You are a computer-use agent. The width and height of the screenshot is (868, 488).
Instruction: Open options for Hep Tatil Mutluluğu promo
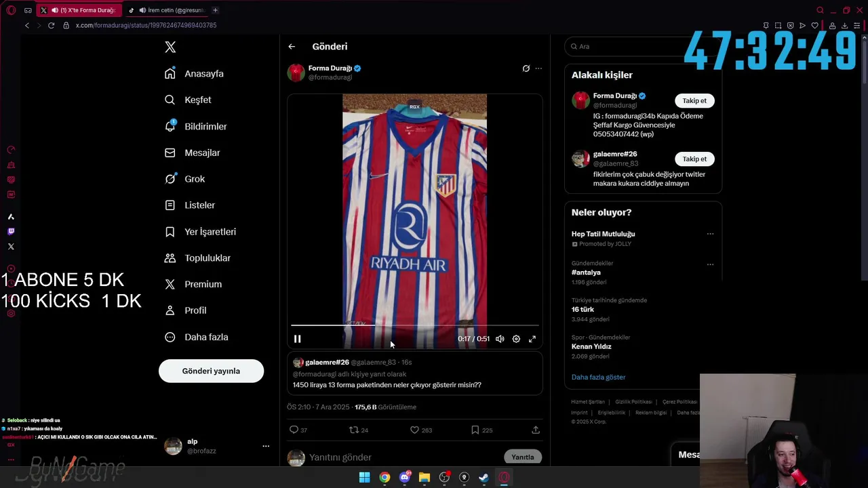coord(710,234)
